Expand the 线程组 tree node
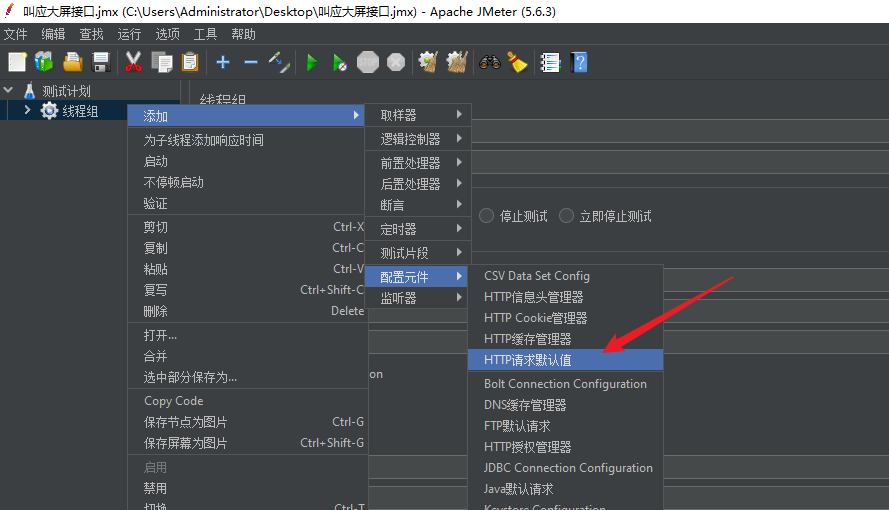889x510 pixels. (27, 110)
